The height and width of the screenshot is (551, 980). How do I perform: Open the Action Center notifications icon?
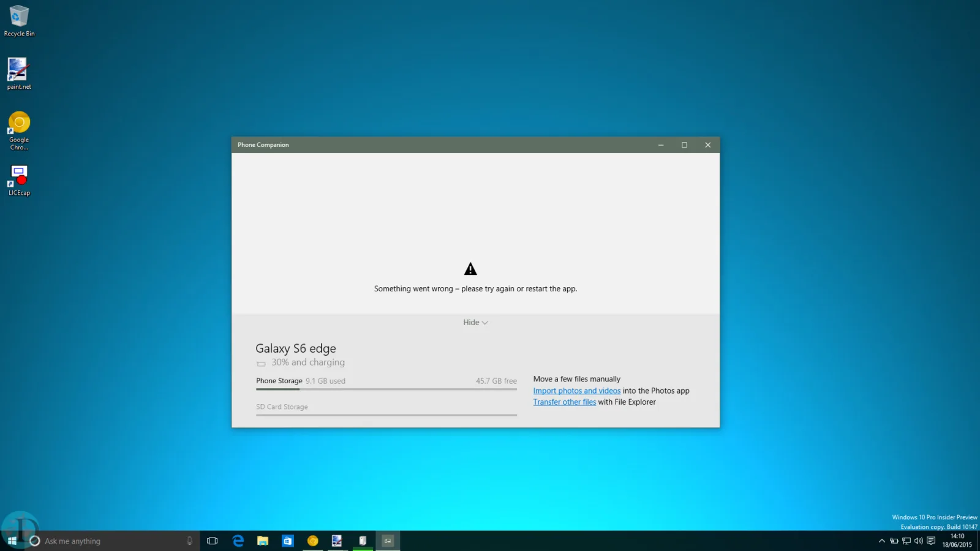tap(931, 541)
